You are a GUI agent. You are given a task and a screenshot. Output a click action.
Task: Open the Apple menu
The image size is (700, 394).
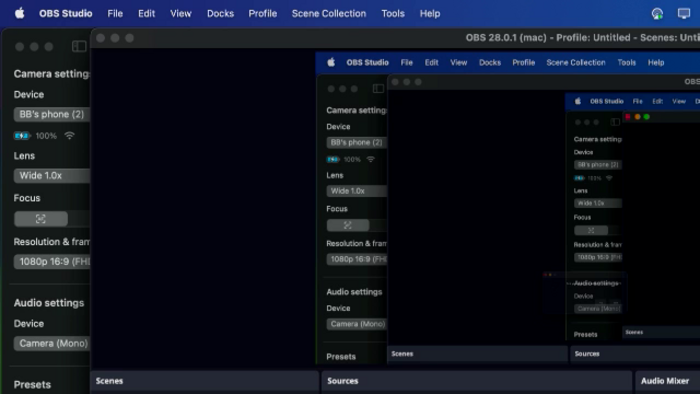(20, 13)
